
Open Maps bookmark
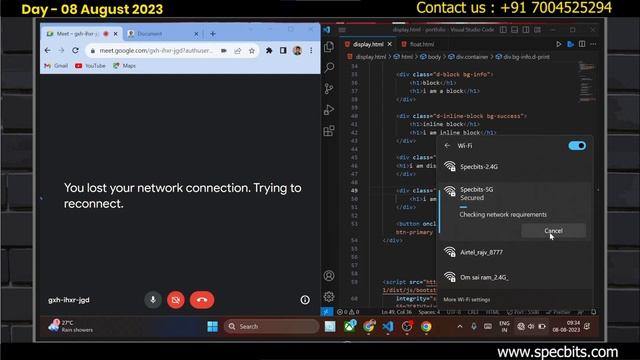(124, 66)
